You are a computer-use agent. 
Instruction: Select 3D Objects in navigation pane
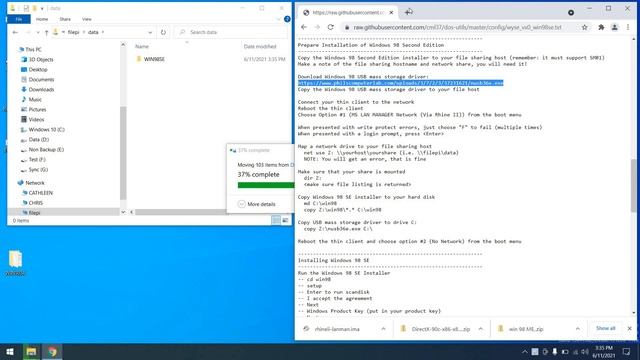tap(41, 60)
